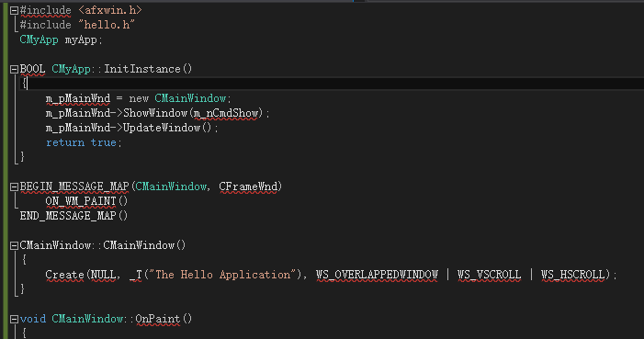Click the UpdateWindow method call
The height and width of the screenshot is (339, 644).
tap(162, 128)
